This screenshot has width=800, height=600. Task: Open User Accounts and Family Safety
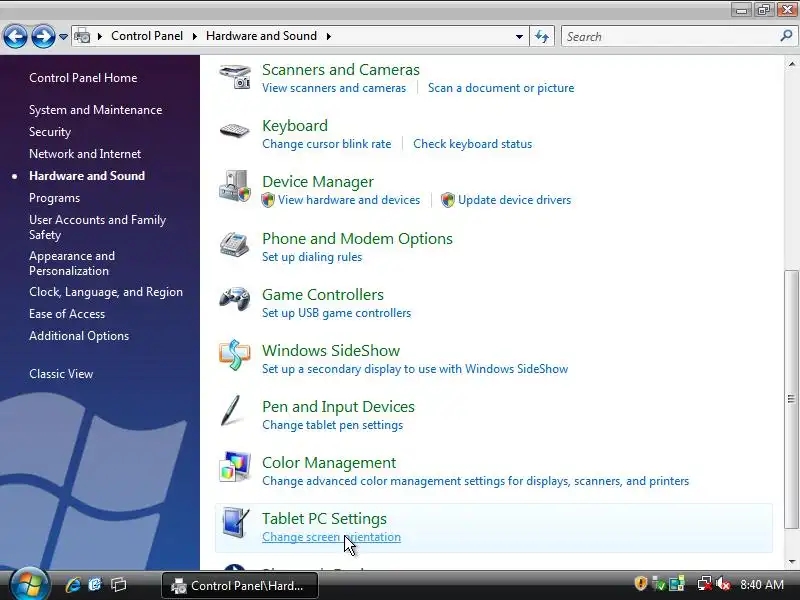pos(97,228)
